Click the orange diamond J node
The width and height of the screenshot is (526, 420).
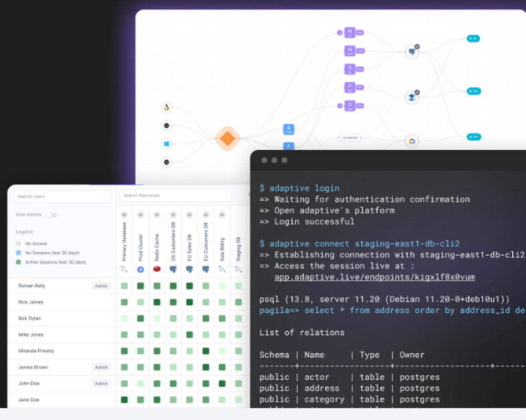(x=228, y=138)
